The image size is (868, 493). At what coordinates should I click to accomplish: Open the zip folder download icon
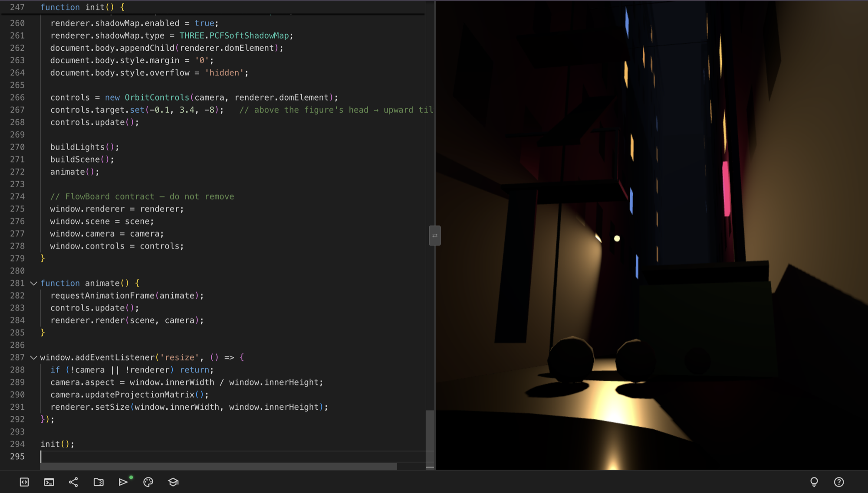point(99,482)
